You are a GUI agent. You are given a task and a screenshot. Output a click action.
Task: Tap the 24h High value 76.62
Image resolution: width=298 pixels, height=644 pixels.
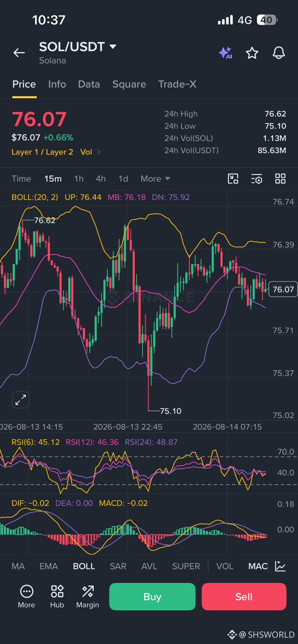[275, 114]
